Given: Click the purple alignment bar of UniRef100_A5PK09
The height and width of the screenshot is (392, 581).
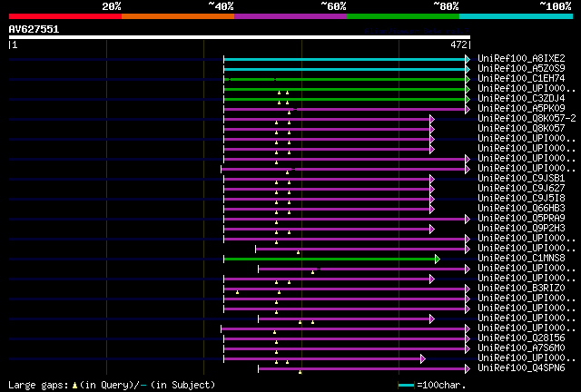Looking at the screenshot, I should (x=345, y=109).
